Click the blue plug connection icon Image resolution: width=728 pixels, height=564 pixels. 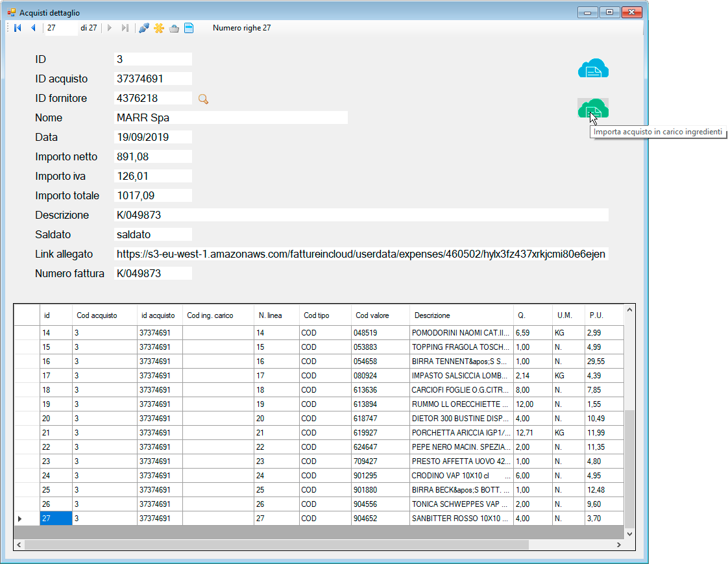144,28
